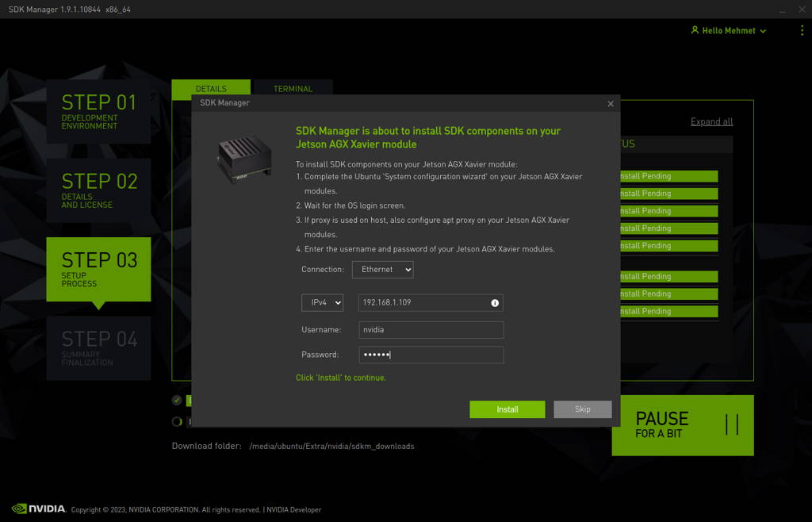This screenshot has height=522, width=812.
Task: Click the last Install Pending status bar
Action: point(668,311)
